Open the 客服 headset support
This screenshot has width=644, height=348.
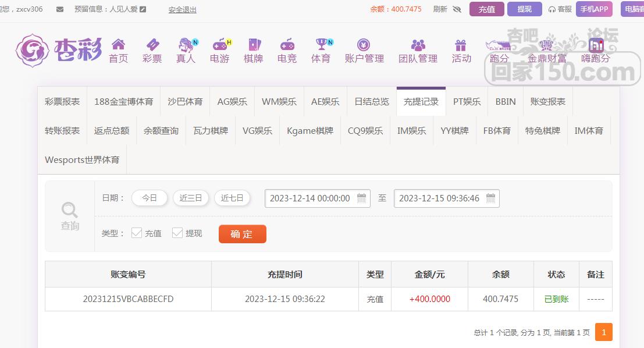pos(560,9)
